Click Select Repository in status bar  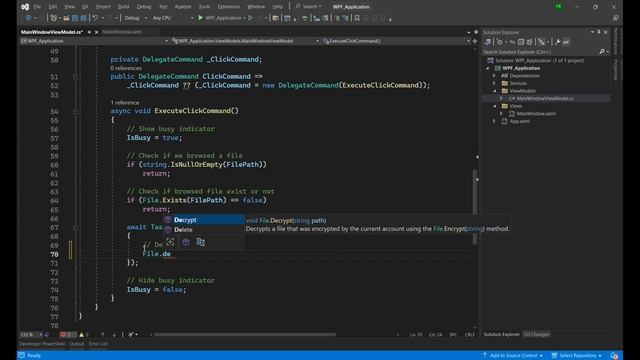coord(577,356)
